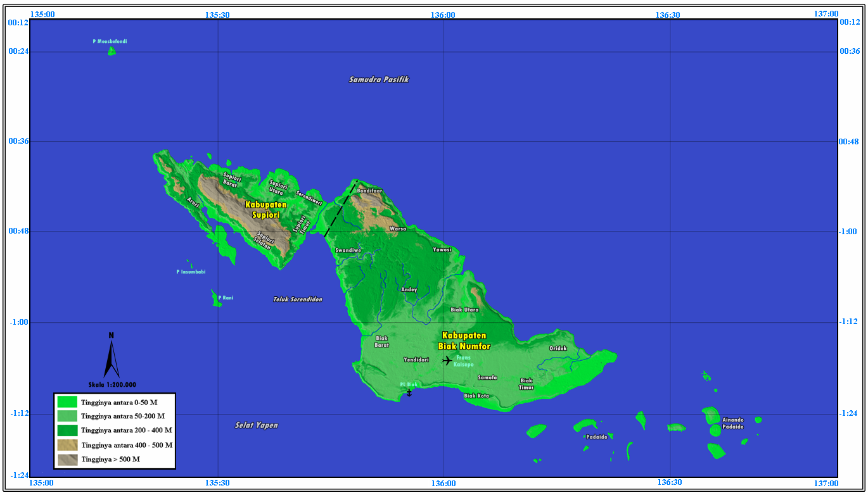This screenshot has width=868, height=495.
Task: Click the P Rani island symbol
Action: pos(215,298)
